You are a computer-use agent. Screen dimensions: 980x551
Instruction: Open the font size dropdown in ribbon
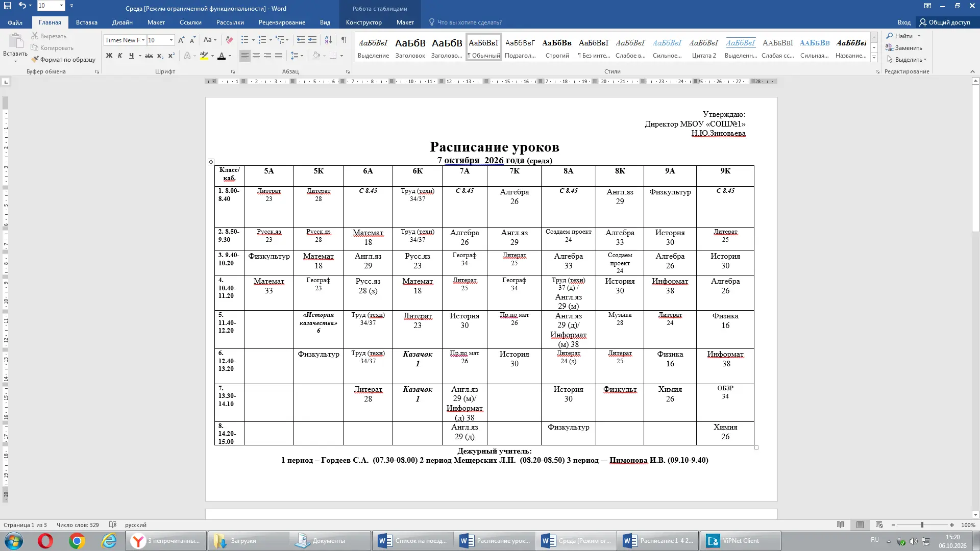pos(171,40)
